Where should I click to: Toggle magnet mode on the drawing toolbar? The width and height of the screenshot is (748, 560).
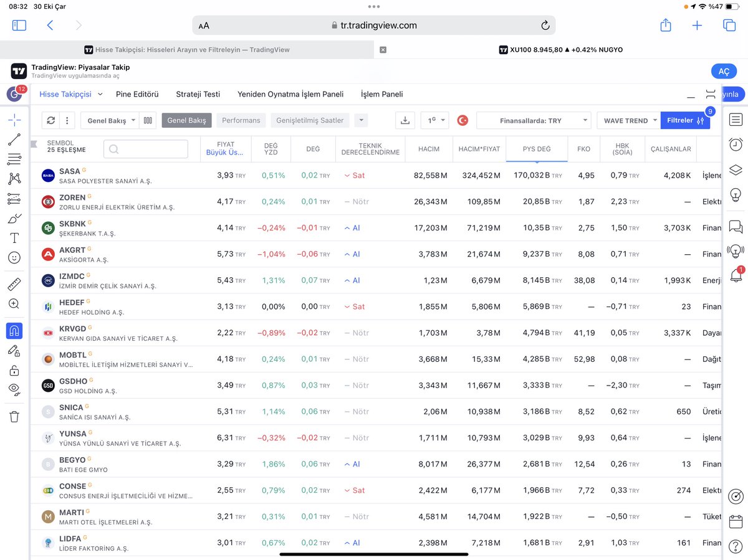[x=14, y=331]
